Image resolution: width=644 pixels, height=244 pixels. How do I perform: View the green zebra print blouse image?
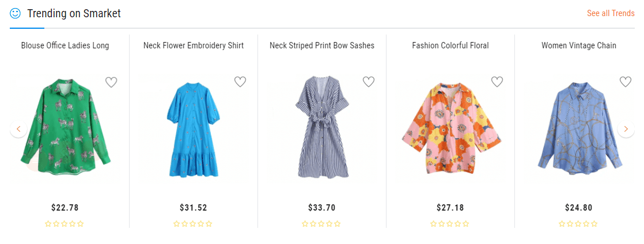(x=65, y=129)
